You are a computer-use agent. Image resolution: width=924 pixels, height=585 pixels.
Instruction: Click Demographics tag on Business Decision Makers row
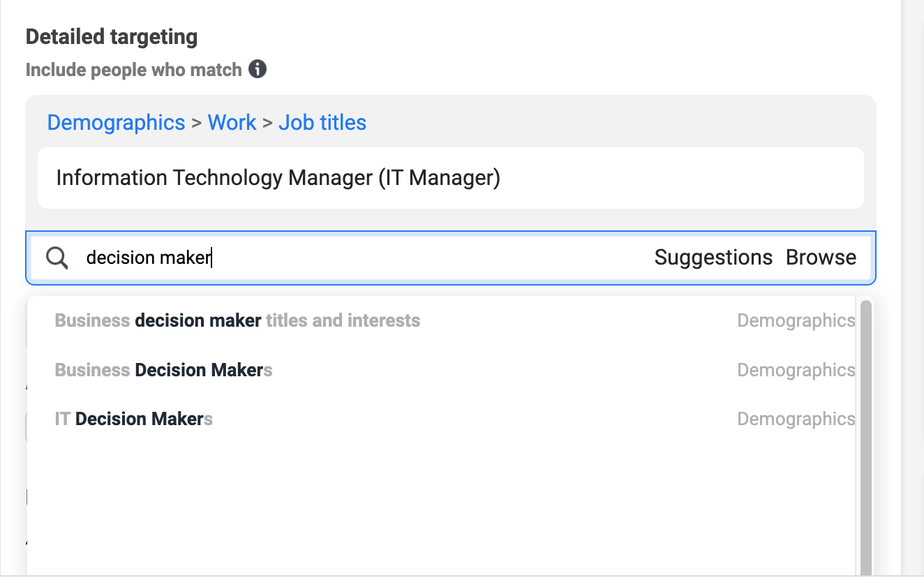click(796, 370)
